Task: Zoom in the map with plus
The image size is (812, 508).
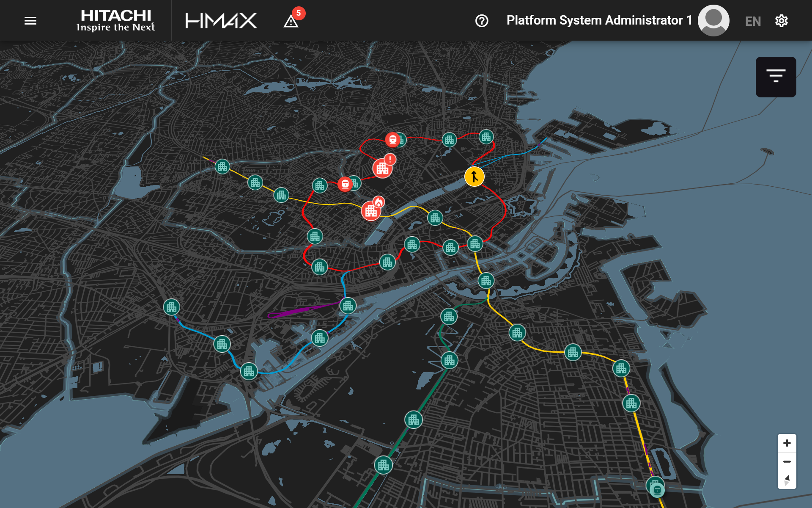Action: coord(787,443)
